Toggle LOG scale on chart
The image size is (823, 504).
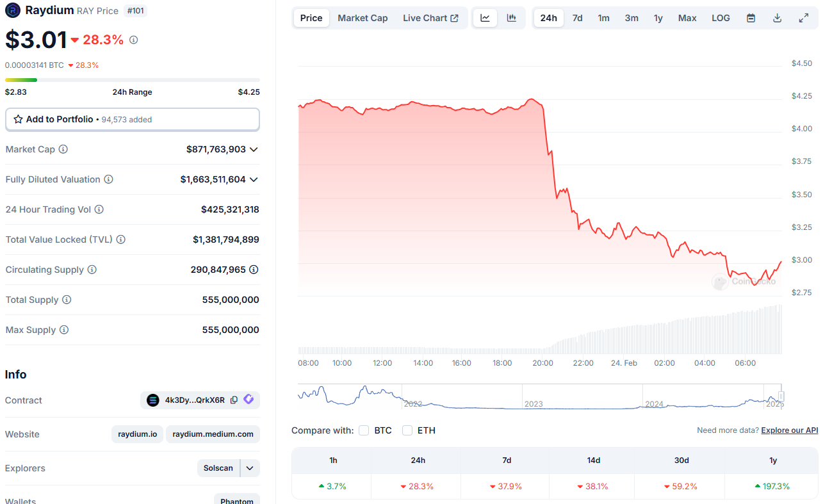point(721,18)
